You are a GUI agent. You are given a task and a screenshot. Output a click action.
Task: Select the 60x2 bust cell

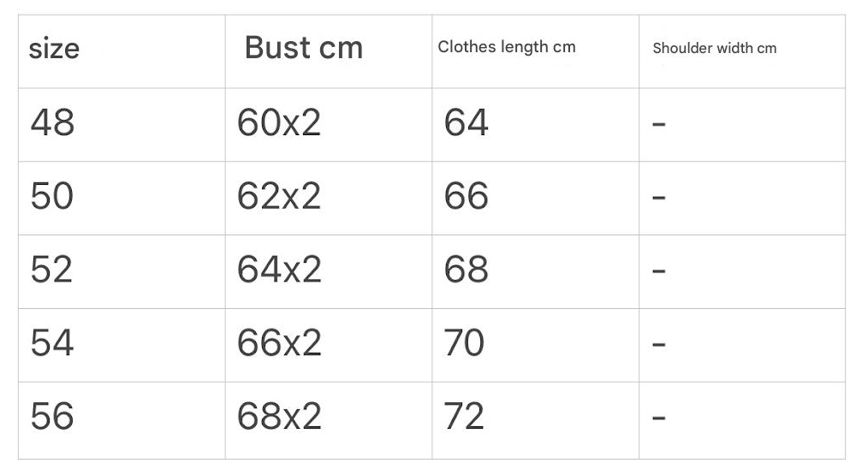[279, 123]
